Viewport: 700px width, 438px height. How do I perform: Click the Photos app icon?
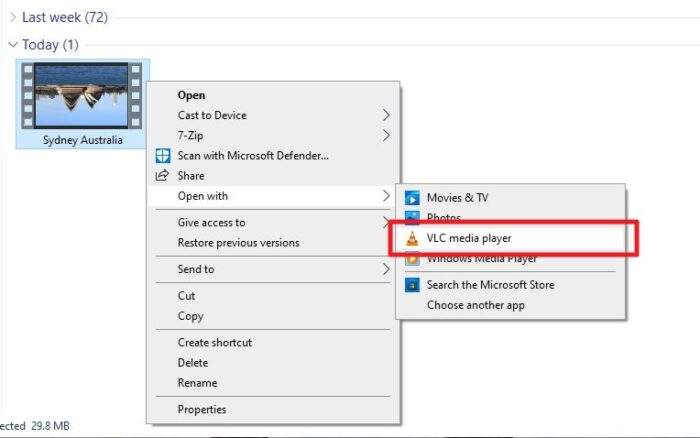tap(412, 217)
